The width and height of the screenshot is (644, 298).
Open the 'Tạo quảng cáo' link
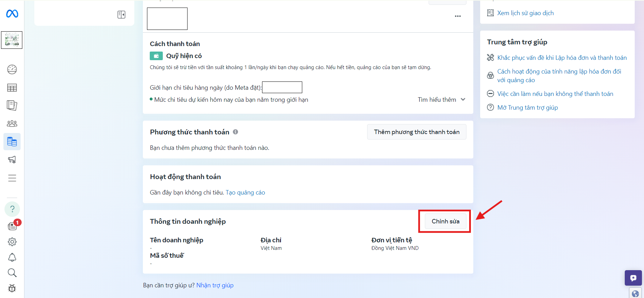click(x=245, y=192)
